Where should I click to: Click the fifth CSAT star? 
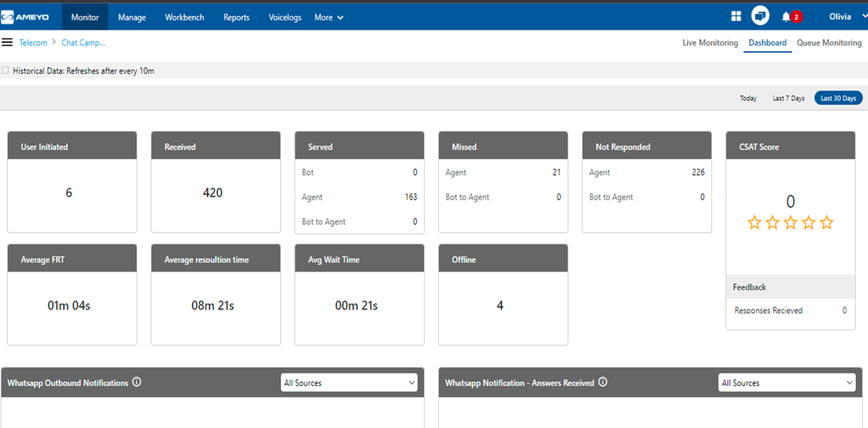(x=826, y=223)
